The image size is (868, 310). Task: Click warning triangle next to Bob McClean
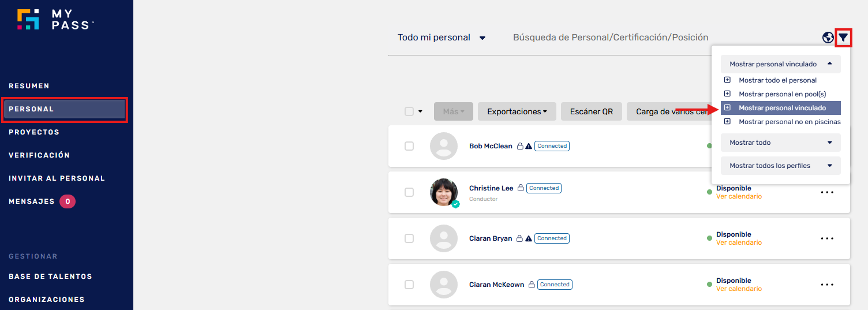point(529,146)
